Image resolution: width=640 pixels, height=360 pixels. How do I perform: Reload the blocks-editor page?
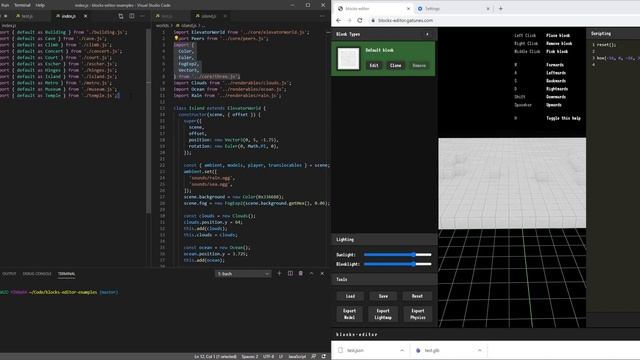[x=360, y=20]
